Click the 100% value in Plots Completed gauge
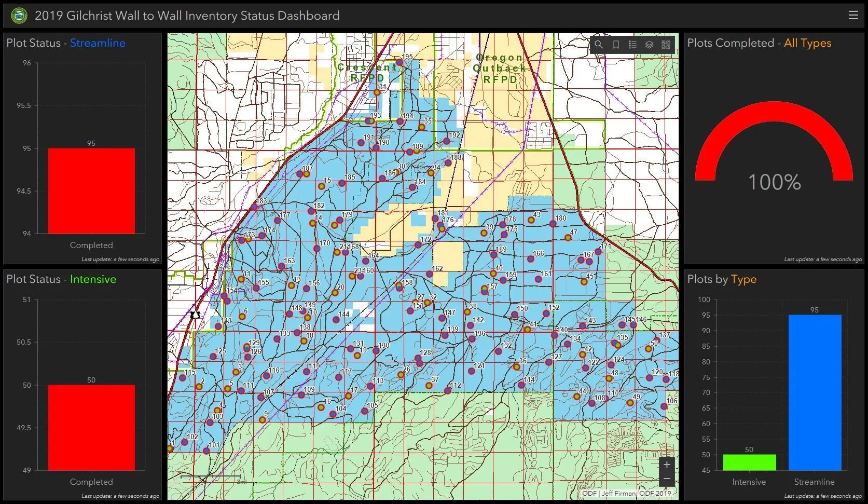Screen dimensions: 868x504 tap(774, 182)
